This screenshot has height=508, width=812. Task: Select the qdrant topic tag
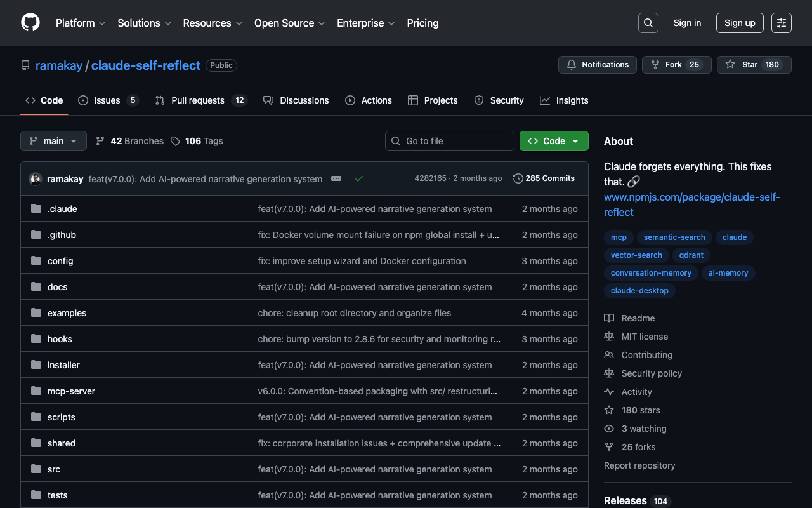[x=691, y=255]
